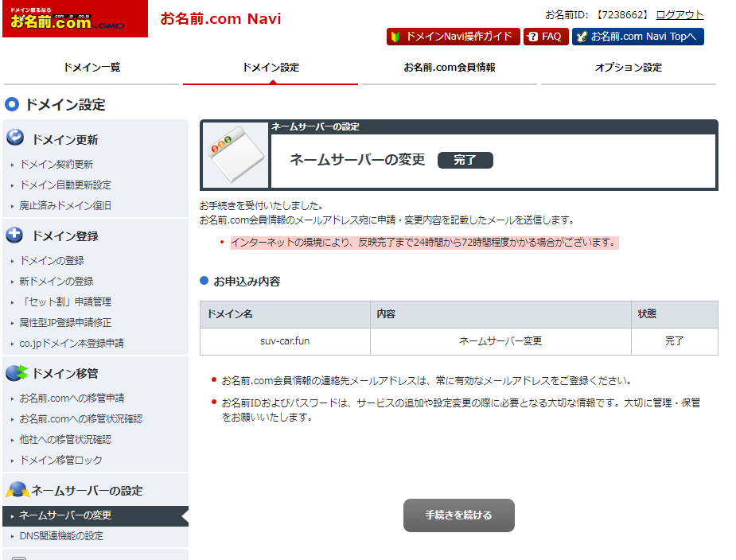Switch to ドメイン一覧 tab
The image size is (736, 560).
[x=92, y=68]
